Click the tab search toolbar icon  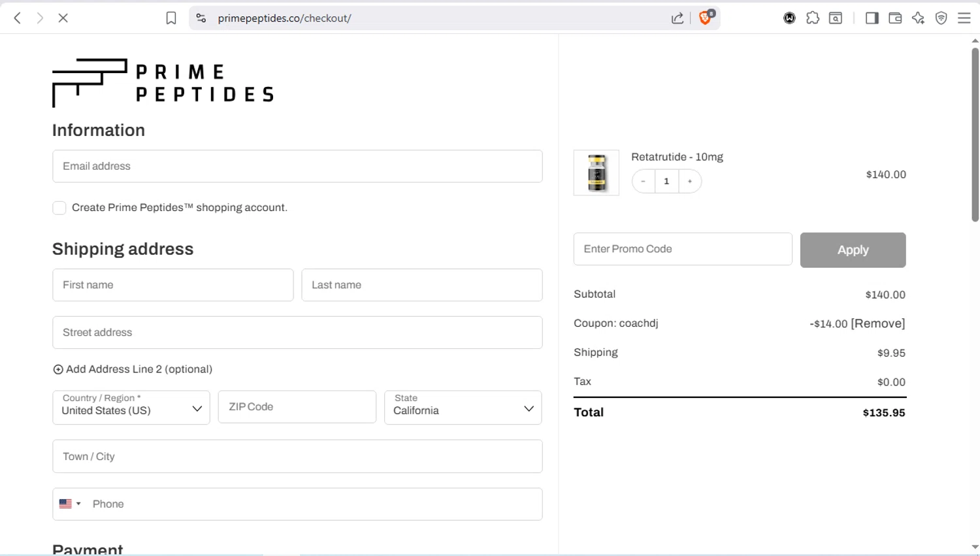[836, 18]
